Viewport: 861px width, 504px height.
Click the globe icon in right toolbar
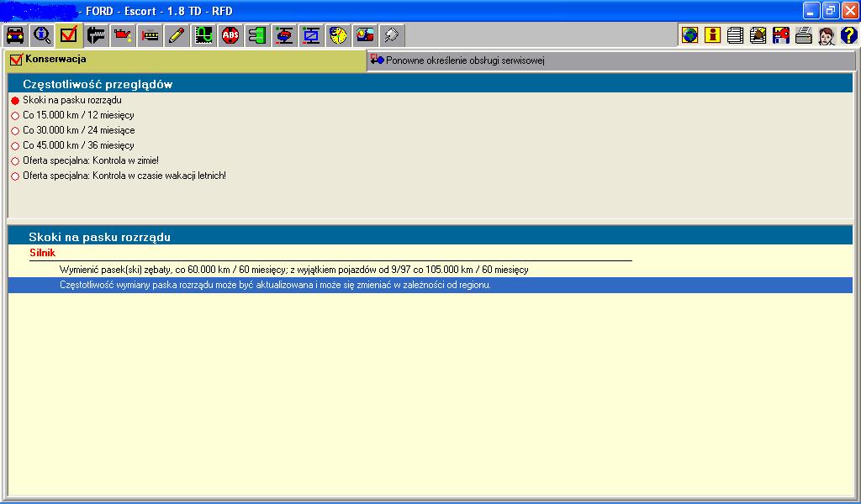point(689,35)
